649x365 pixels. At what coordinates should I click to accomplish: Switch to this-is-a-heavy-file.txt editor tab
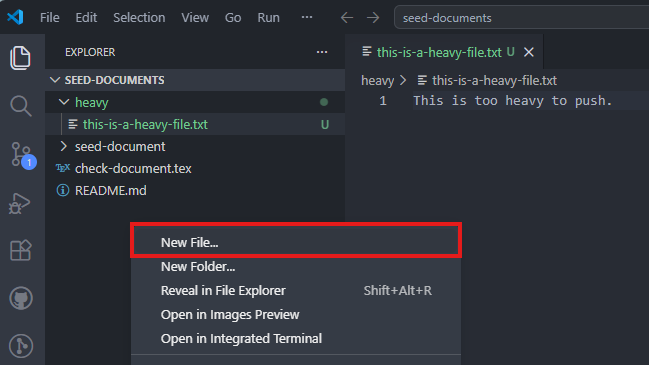[x=444, y=52]
